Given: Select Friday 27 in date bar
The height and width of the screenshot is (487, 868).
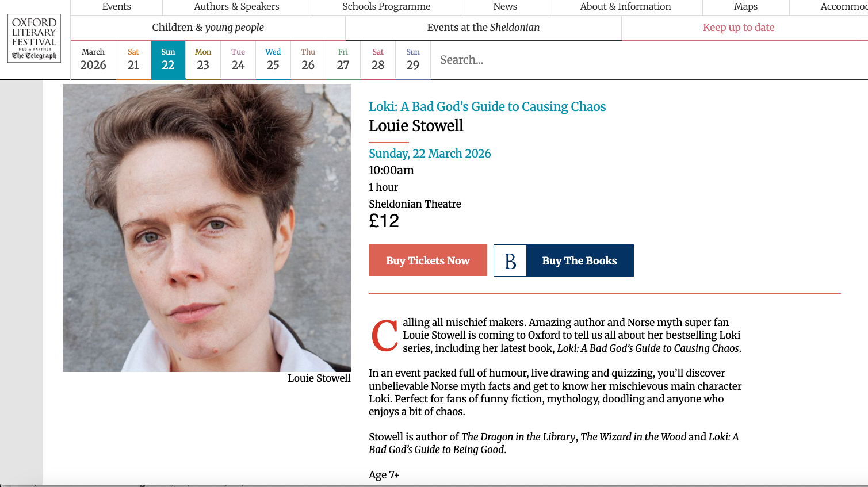Looking at the screenshot, I should point(343,60).
